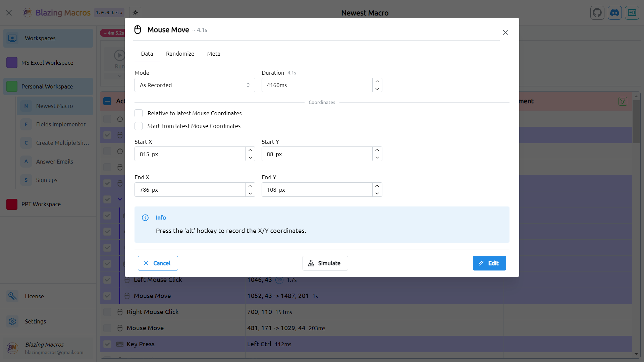The image size is (644, 362).
Task: Select MS Excel Workspace in sidebar
Action: point(48,63)
